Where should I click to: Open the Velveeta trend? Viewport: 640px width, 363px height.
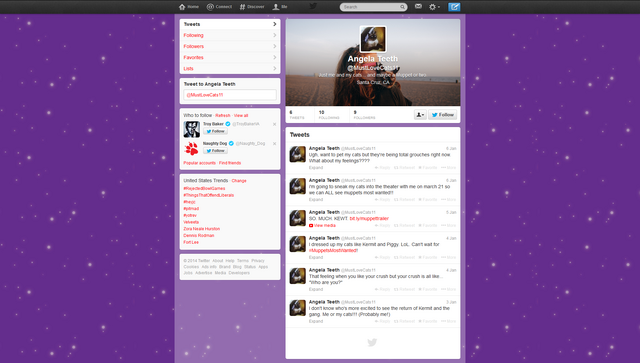(191, 222)
